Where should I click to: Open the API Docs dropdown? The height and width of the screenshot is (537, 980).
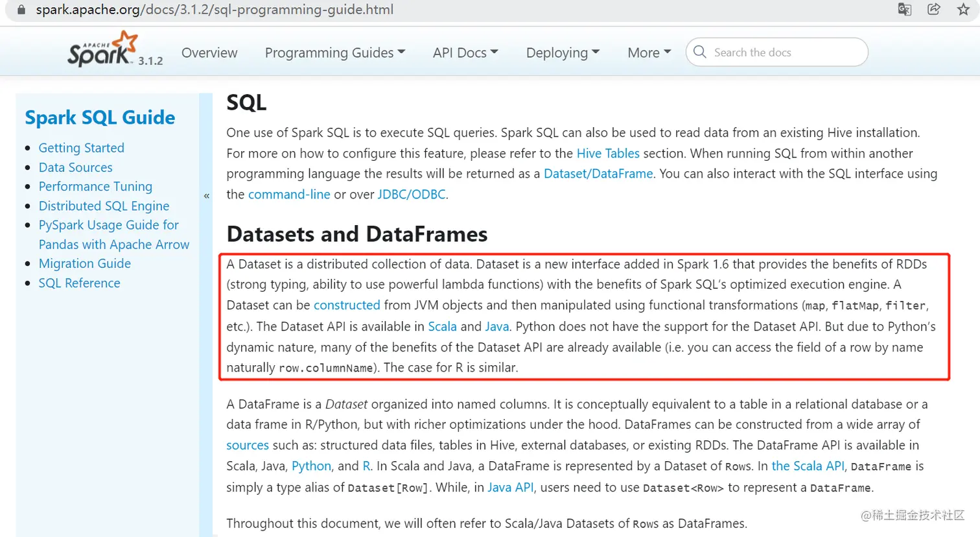point(465,53)
